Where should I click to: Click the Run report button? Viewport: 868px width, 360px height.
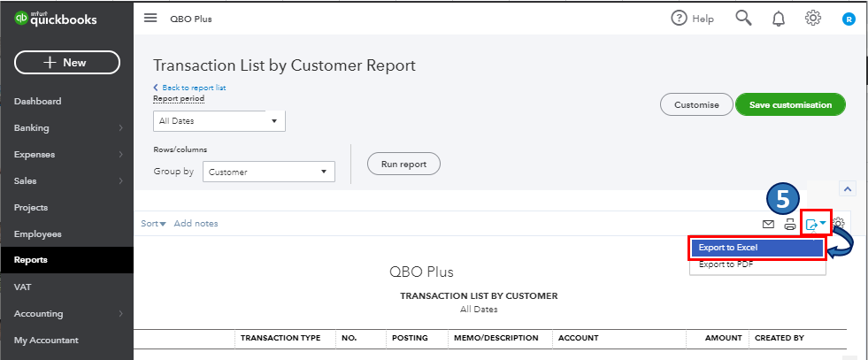coord(403,165)
